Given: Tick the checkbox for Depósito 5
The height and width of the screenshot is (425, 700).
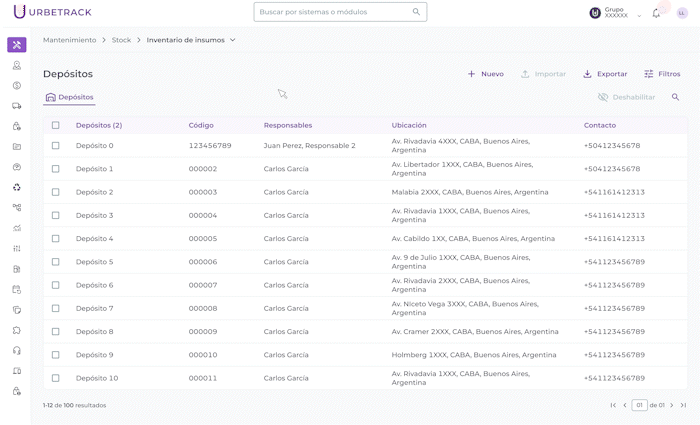Looking at the screenshot, I should coord(56,262).
